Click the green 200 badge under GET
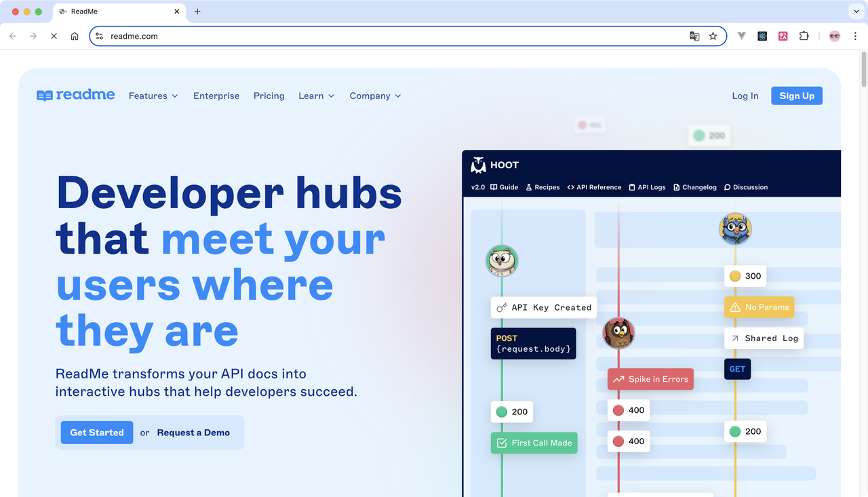Screen dimensions: 868x497 point(745,431)
